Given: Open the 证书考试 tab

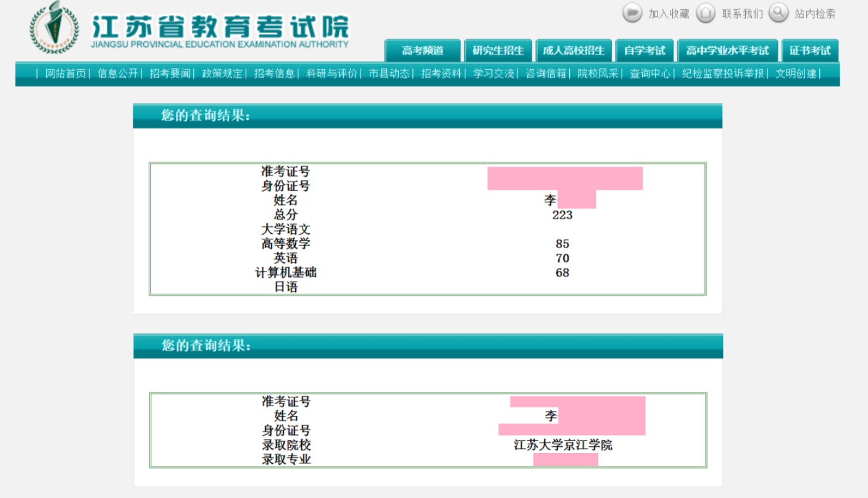Looking at the screenshot, I should point(810,51).
